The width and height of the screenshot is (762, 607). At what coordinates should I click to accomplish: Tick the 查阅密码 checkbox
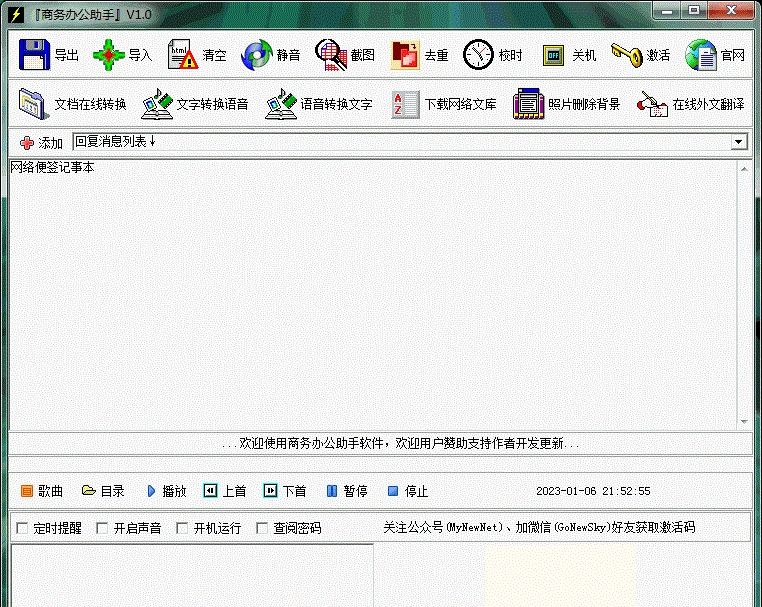(262, 528)
